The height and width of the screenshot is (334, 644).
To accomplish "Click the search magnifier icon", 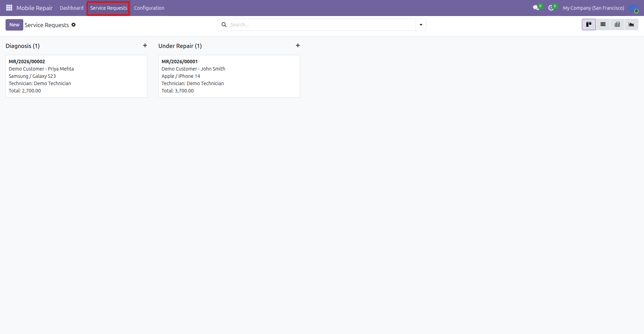I will pos(224,25).
